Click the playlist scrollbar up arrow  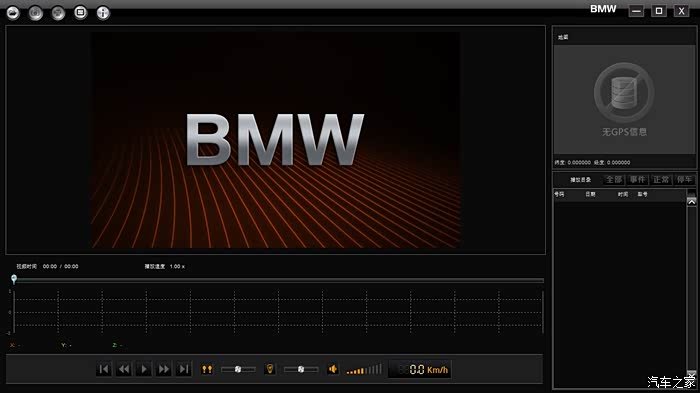pyautogui.click(x=692, y=201)
